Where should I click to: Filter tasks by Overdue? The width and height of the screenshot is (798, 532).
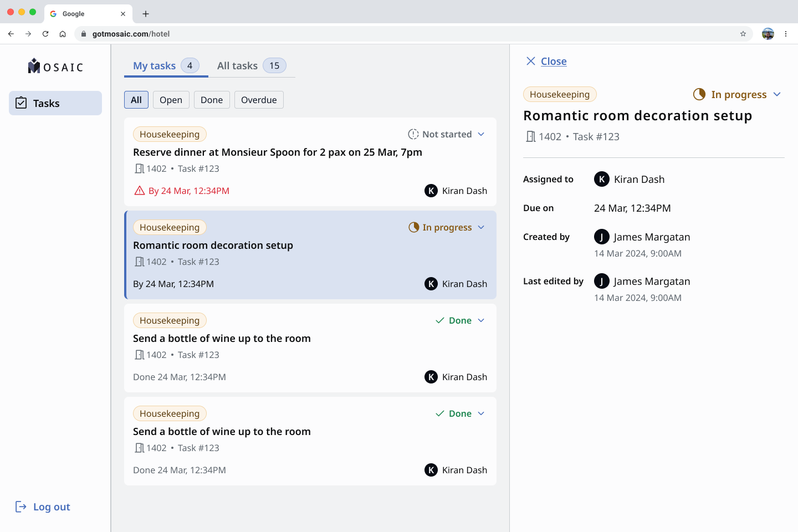(259, 100)
